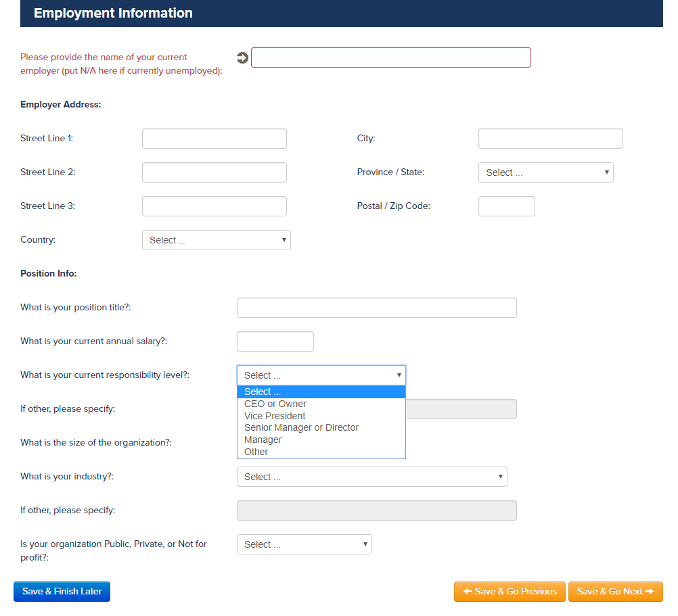Click the arrow icon beside the employer name field
This screenshot has width=678, height=616.
pos(242,57)
